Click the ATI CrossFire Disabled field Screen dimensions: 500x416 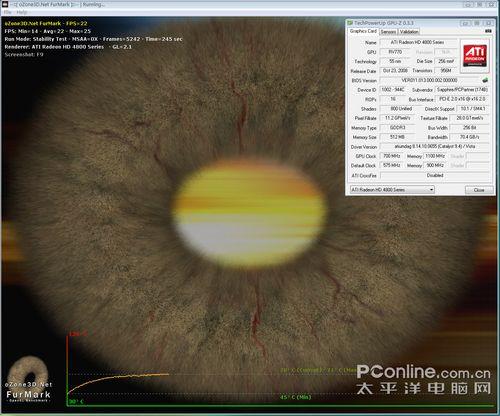(435, 175)
